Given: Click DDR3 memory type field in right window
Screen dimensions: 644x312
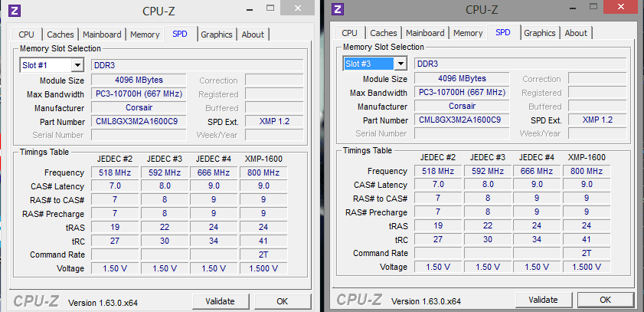Looking at the screenshot, I should pyautogui.click(x=521, y=64).
